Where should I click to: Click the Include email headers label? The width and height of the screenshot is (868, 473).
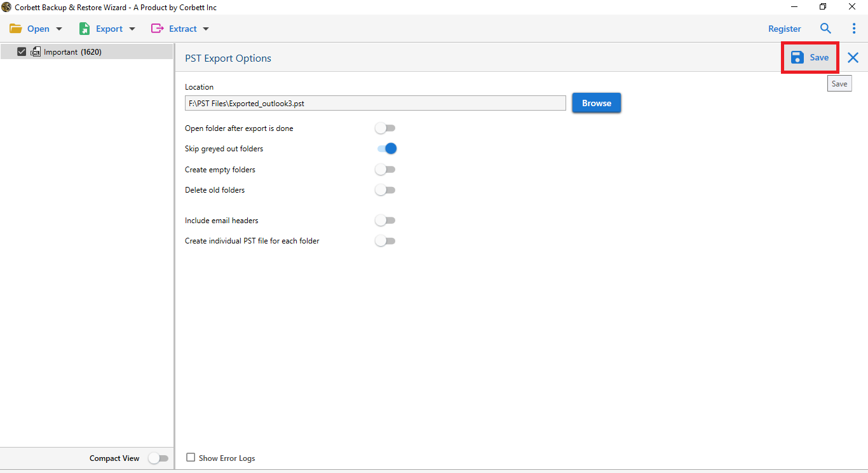point(222,221)
